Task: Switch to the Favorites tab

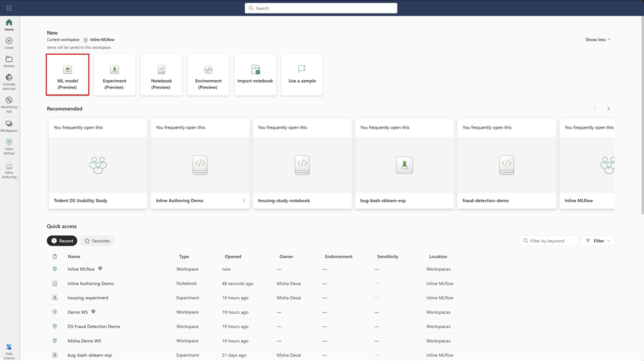Action: click(x=97, y=241)
